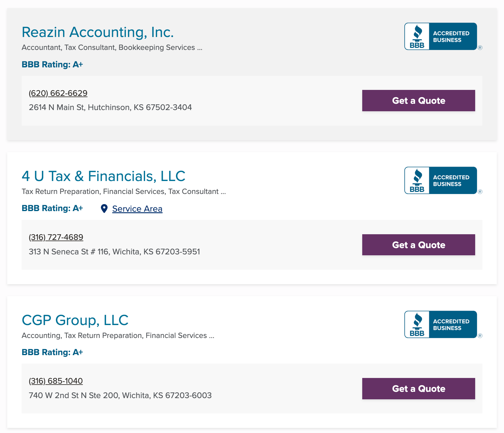504x433 pixels.
Task: Click the location pin icon next to Service Area
Action: pyautogui.click(x=104, y=209)
